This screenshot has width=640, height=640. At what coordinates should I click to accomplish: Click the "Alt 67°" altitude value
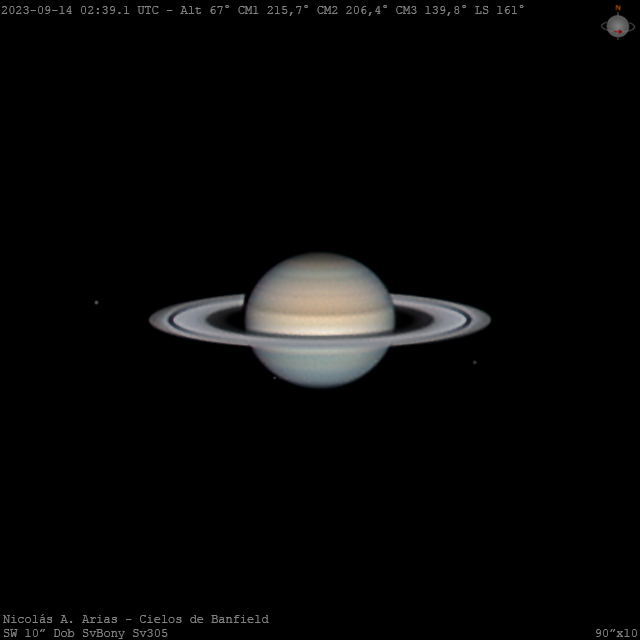point(205,10)
